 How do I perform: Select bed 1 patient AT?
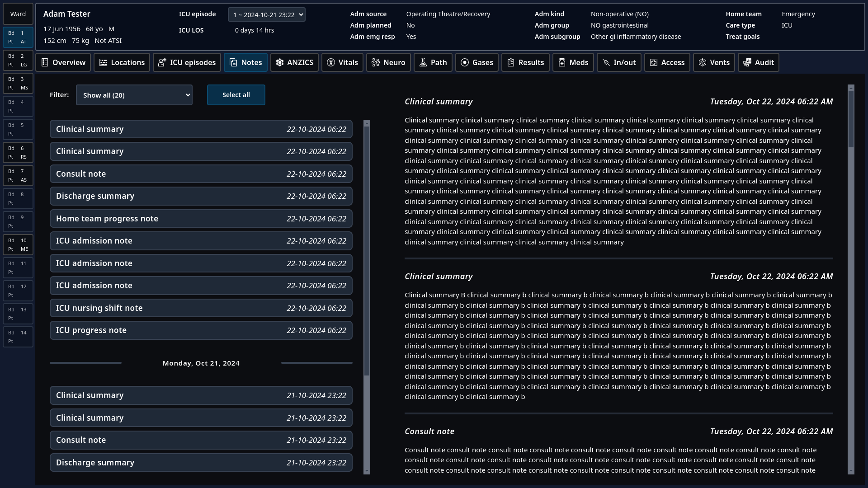pyautogui.click(x=18, y=37)
